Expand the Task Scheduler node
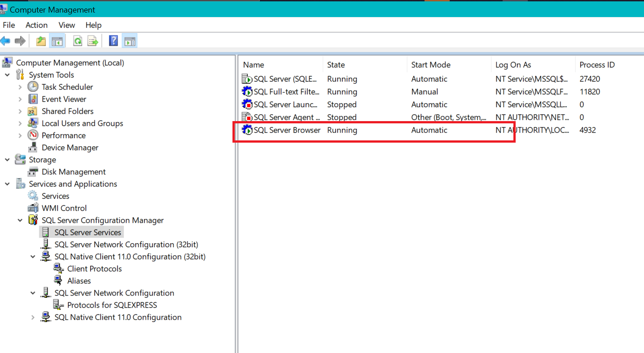644x353 pixels. [x=20, y=87]
